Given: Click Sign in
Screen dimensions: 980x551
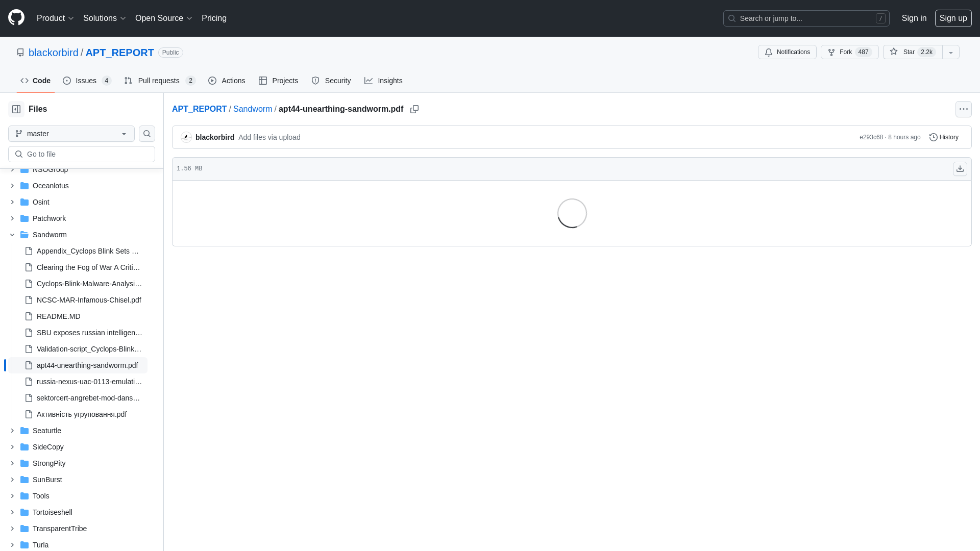Looking at the screenshot, I should pos(914,18).
